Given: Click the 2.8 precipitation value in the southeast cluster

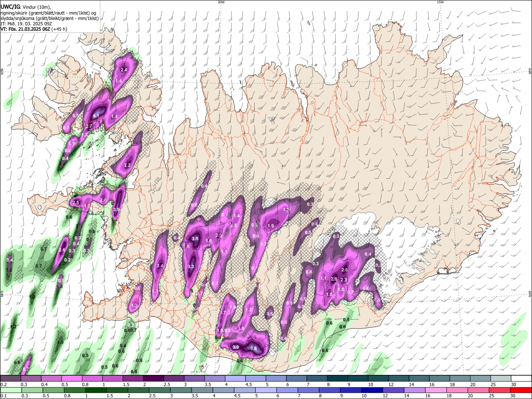Looking at the screenshot, I should point(334,279).
